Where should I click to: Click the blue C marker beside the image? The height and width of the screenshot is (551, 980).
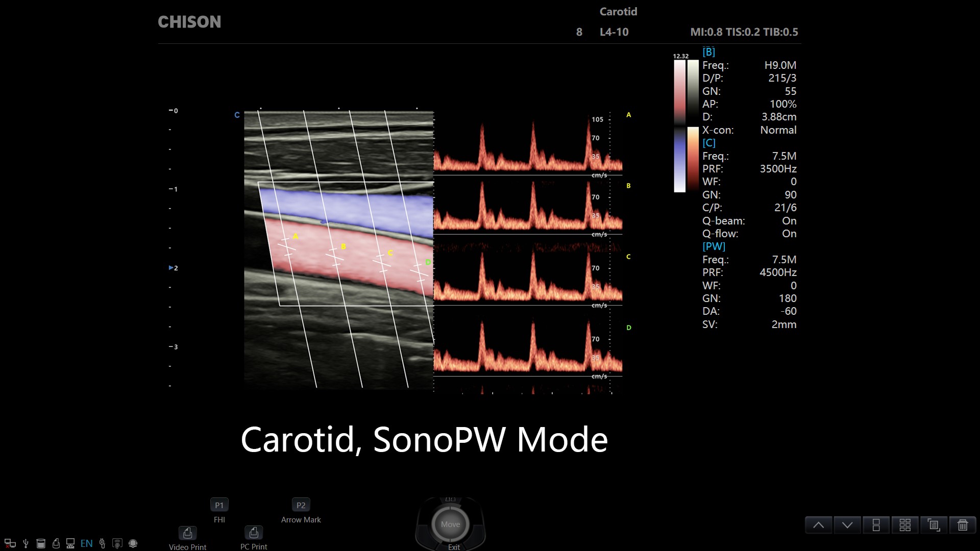coord(237,115)
